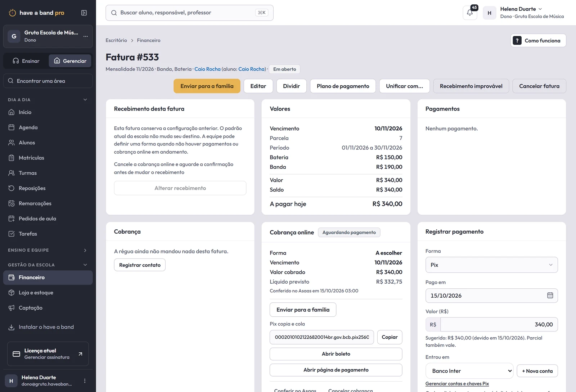Open Plano de pagamento
This screenshot has width=576, height=392.
pos(343,86)
